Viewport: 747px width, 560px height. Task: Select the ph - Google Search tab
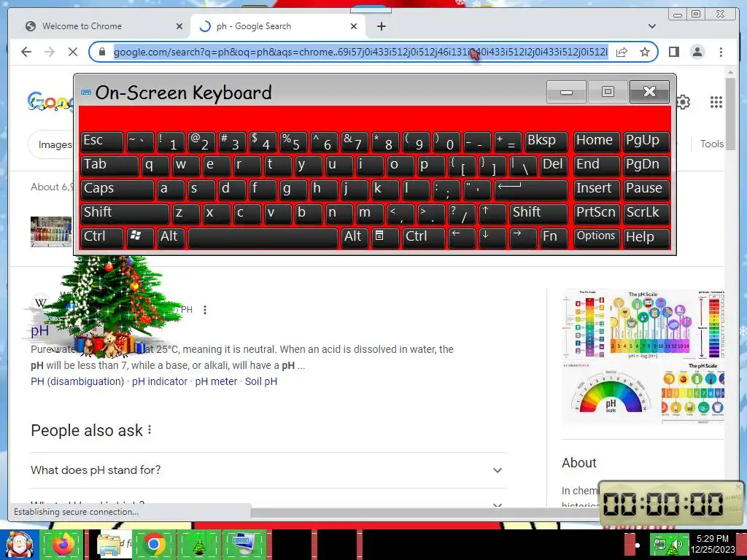pos(277,26)
